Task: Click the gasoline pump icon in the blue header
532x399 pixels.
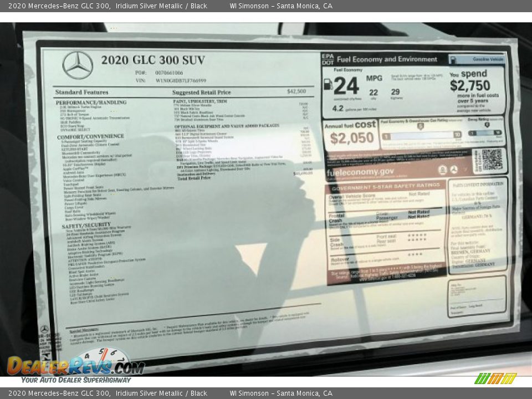Action: (454, 59)
